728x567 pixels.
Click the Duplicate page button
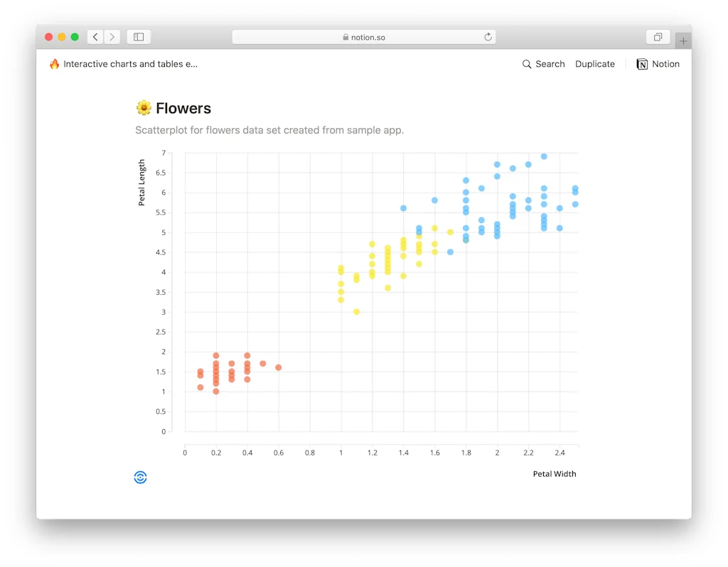coord(595,64)
